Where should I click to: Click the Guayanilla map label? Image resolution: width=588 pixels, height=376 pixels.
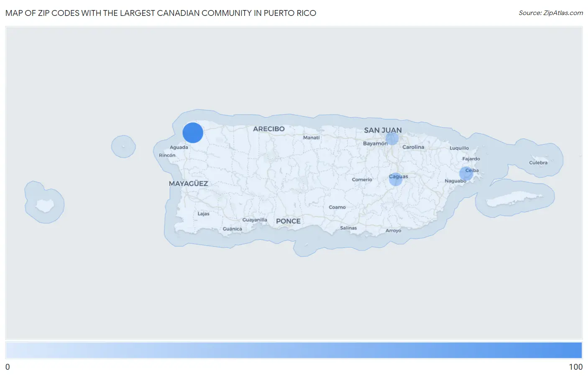pos(255,220)
